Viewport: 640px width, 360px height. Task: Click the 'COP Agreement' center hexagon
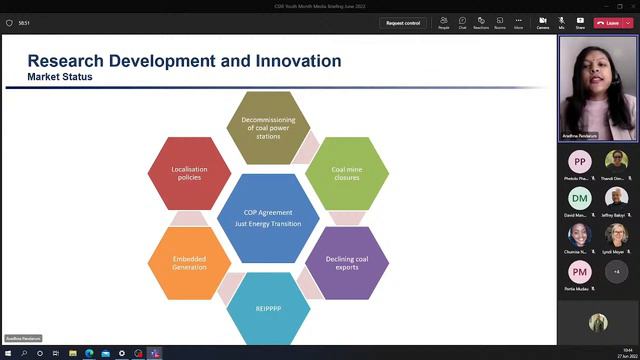268,218
